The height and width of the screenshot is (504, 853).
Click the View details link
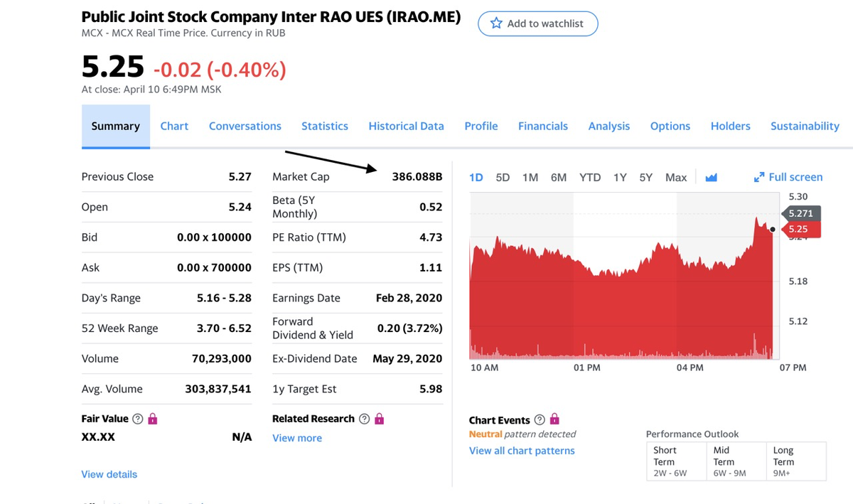coord(109,474)
